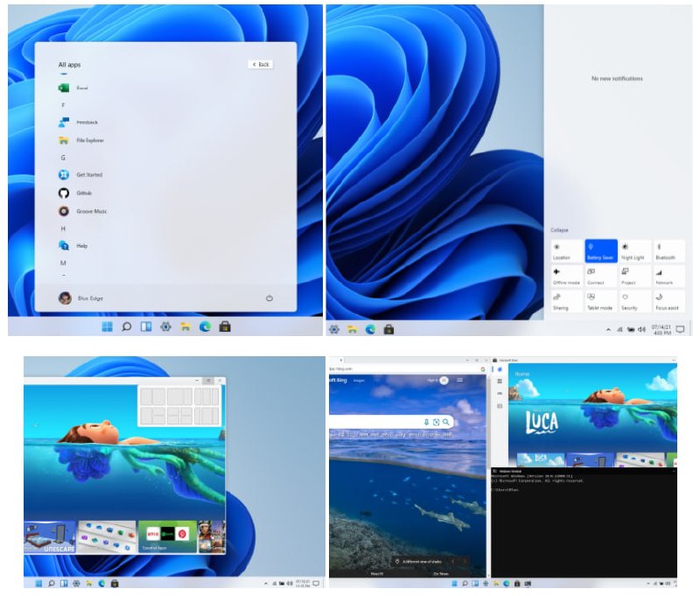Click the date and time 07/14/21
This screenshot has height=596, width=700.
pyautogui.click(x=661, y=329)
